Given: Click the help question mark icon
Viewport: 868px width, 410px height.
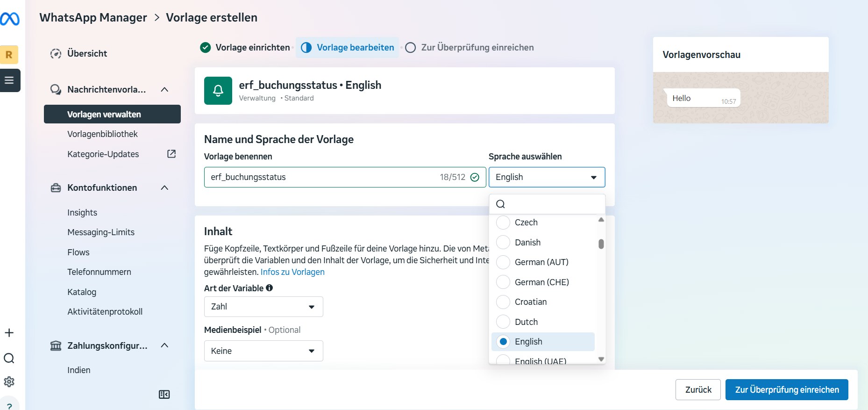Looking at the screenshot, I should [x=9, y=406].
